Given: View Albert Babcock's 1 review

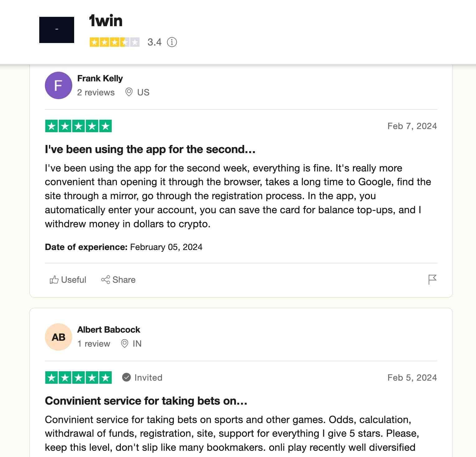Looking at the screenshot, I should (x=93, y=344).
